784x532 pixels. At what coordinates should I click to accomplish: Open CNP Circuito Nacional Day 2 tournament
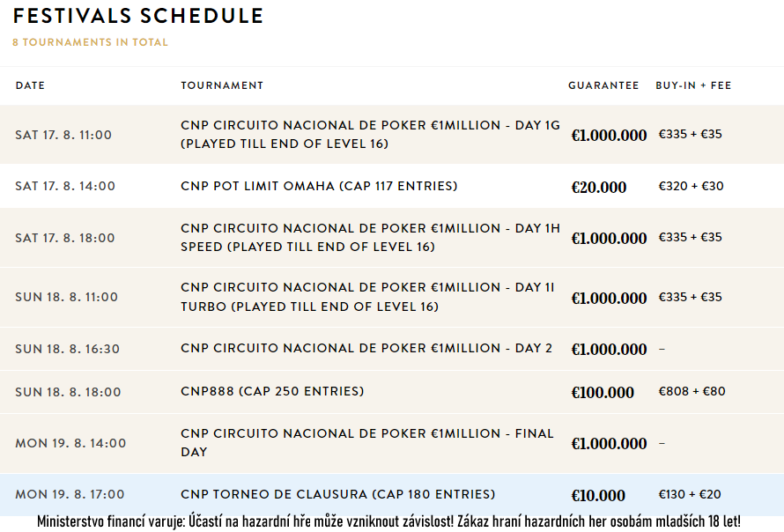click(366, 348)
